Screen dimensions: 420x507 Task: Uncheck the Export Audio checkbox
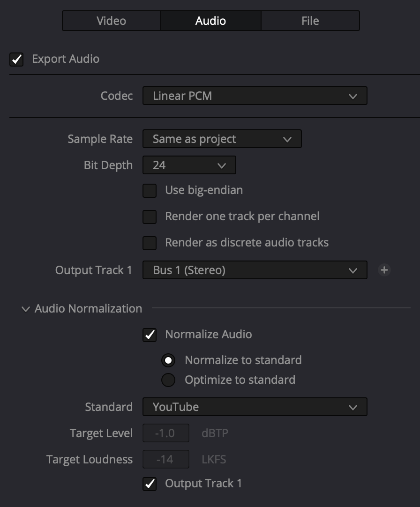(x=17, y=60)
